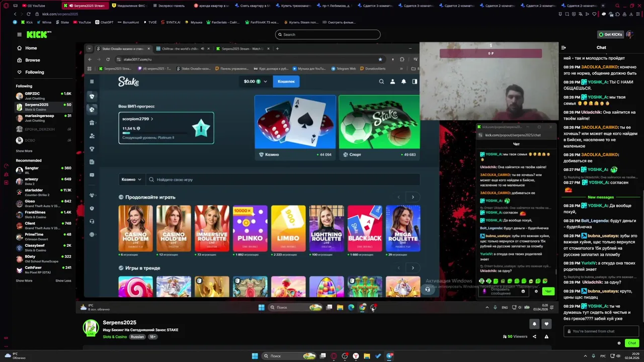Open Windows Start button on taskbar

[x=255, y=356]
